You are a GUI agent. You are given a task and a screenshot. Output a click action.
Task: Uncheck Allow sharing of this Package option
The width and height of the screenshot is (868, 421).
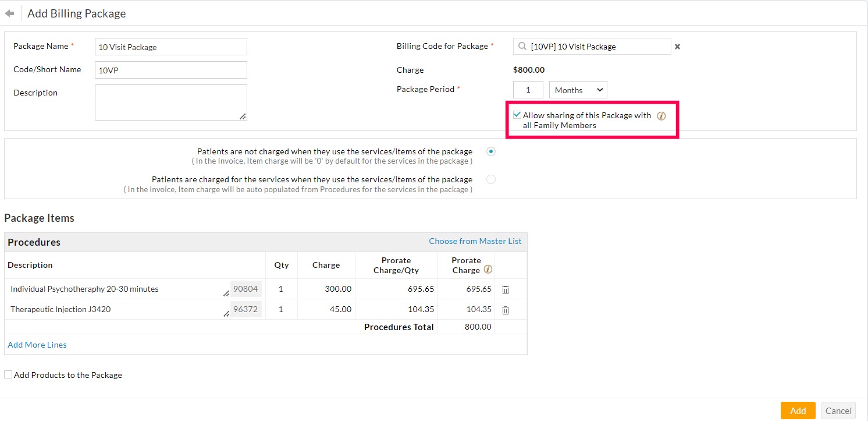516,114
